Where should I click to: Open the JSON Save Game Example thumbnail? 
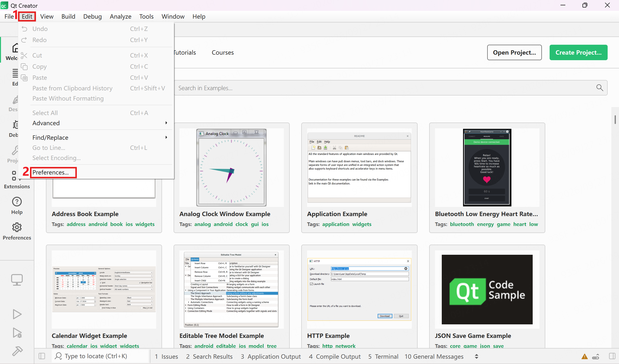pos(487,289)
